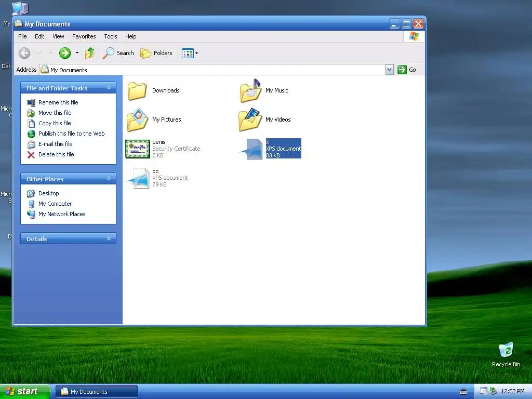Open the Tools menu
This screenshot has height=399, width=532.
111,36
